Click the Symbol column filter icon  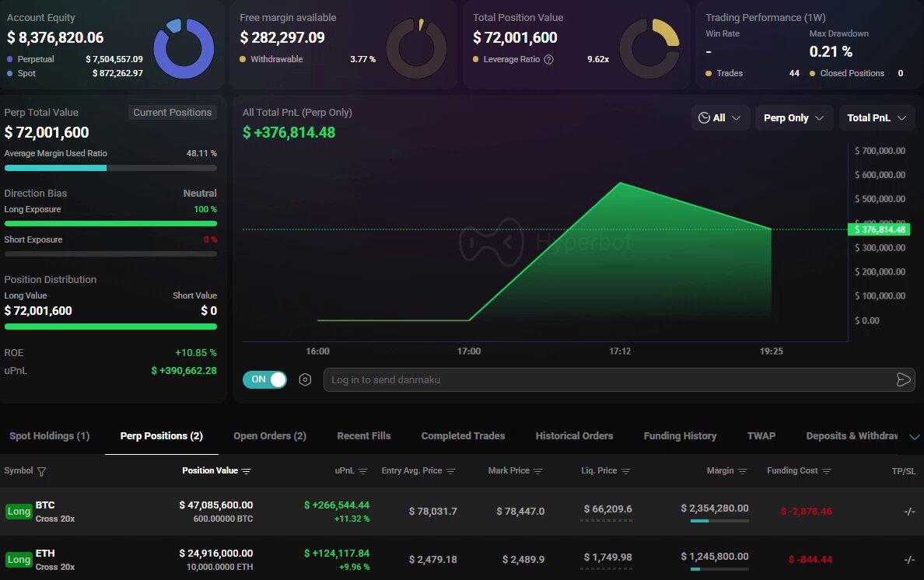41,471
